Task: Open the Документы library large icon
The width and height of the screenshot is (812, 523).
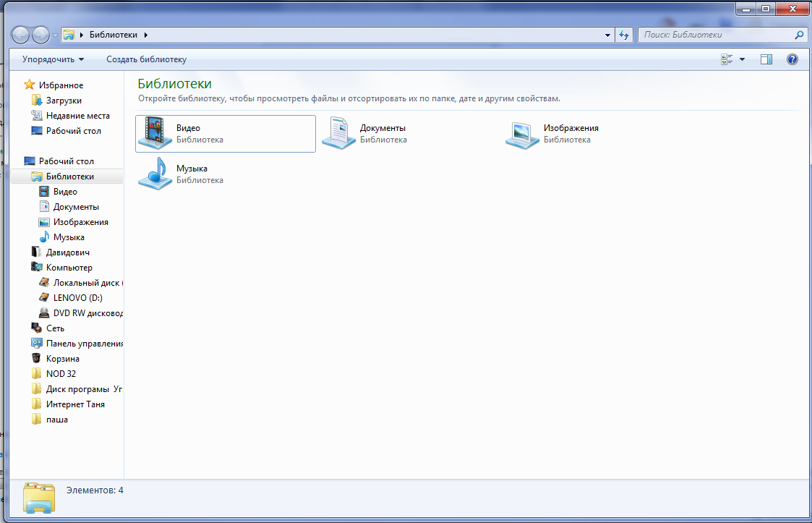Action: (338, 133)
